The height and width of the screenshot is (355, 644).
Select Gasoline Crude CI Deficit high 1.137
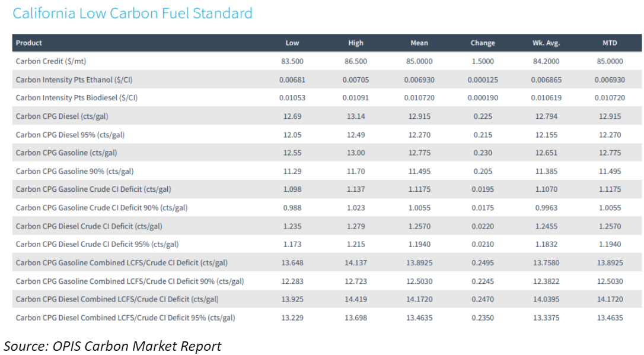[x=356, y=189]
